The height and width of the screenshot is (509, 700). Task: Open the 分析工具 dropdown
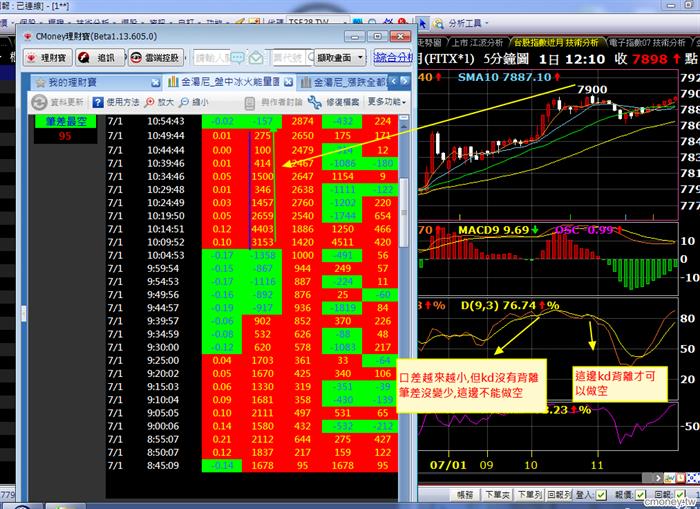tap(468, 23)
